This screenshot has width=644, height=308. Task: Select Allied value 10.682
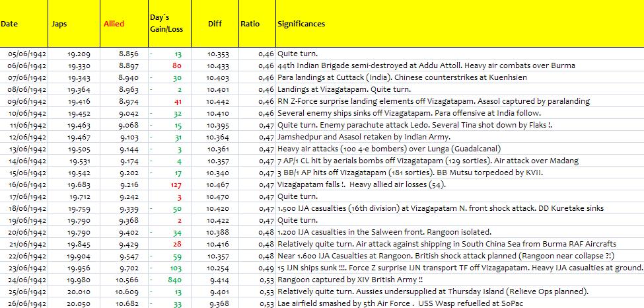click(124, 304)
